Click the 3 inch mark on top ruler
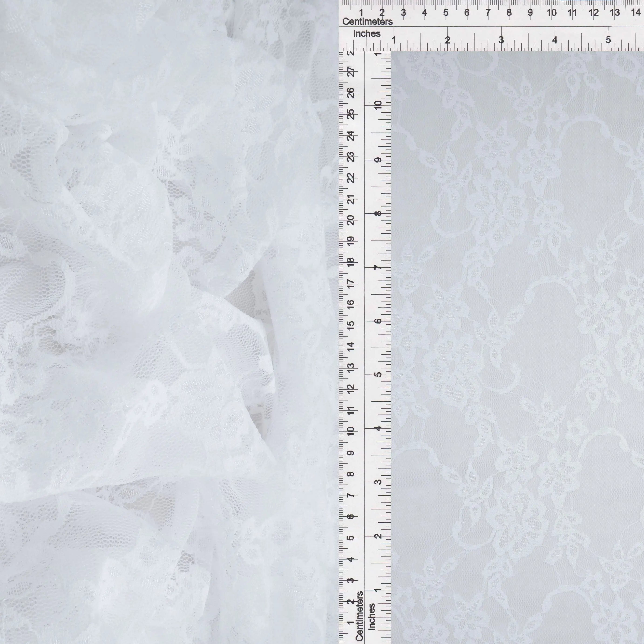 click(501, 40)
